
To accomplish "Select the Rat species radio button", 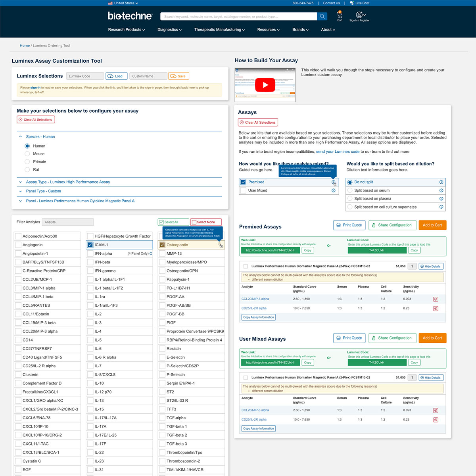I will [27, 170].
